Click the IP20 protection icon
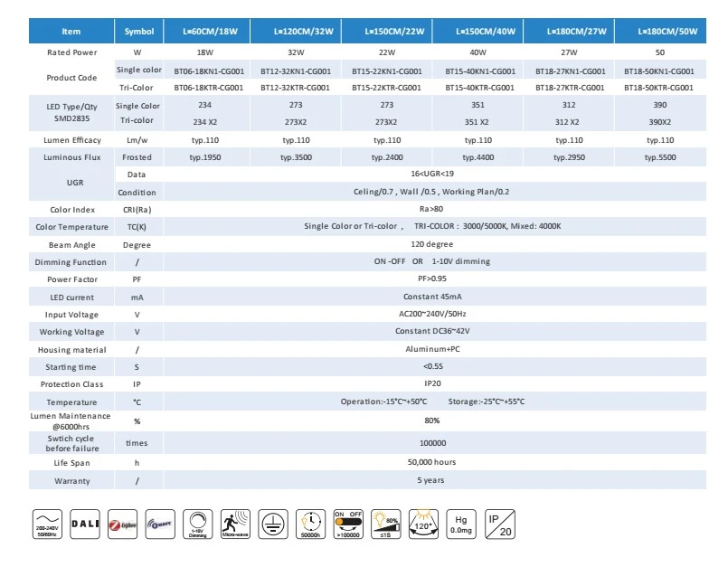 click(499, 524)
